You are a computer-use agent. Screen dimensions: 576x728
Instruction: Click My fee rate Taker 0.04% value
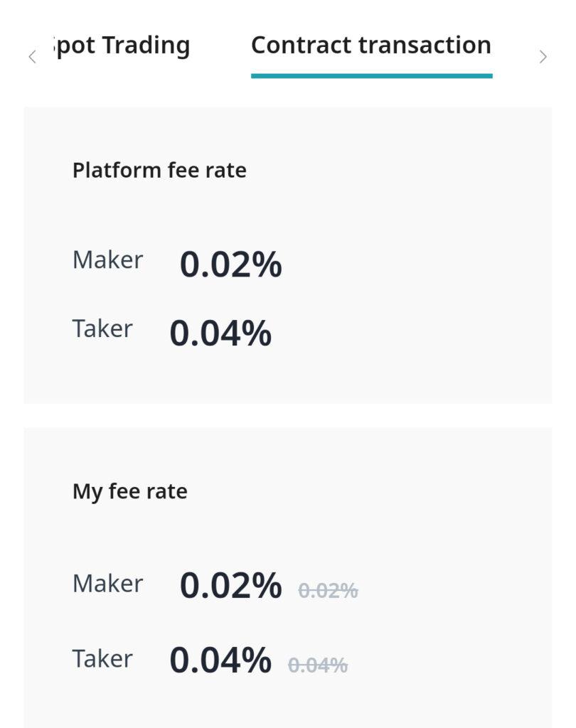pyautogui.click(x=220, y=660)
